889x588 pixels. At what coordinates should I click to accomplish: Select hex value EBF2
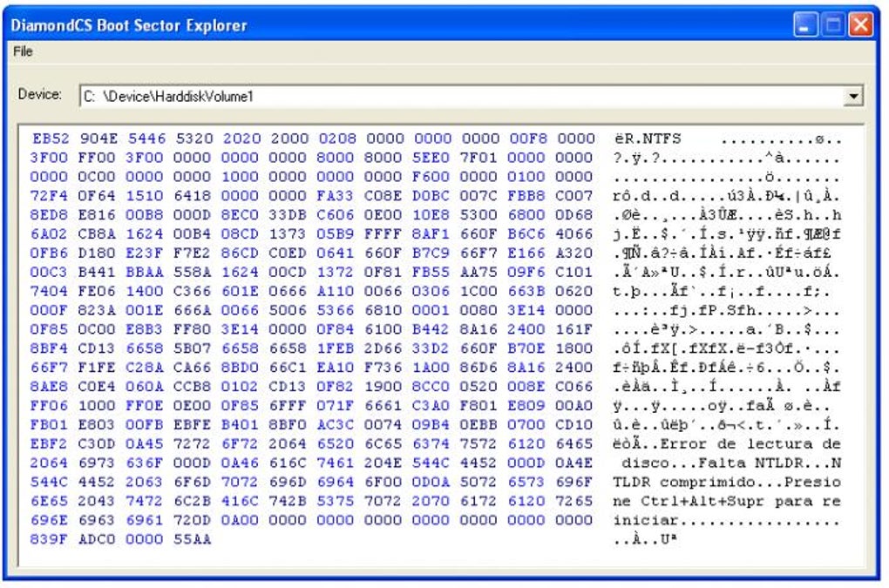pyautogui.click(x=50, y=444)
